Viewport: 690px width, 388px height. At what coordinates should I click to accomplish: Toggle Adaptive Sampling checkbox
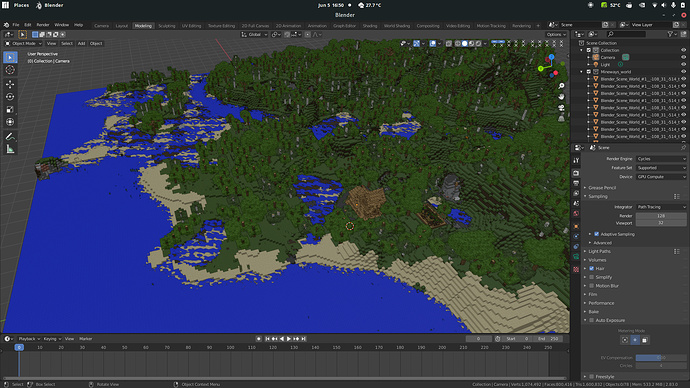coord(597,234)
